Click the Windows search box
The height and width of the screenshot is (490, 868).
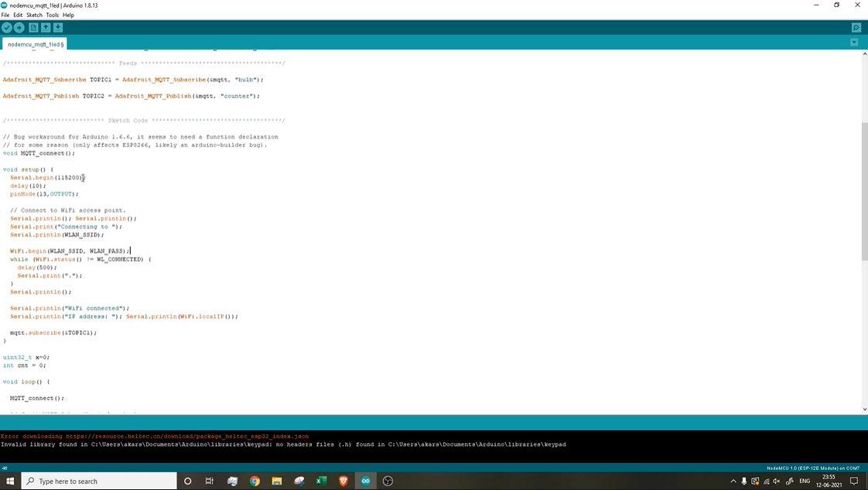[x=98, y=481]
